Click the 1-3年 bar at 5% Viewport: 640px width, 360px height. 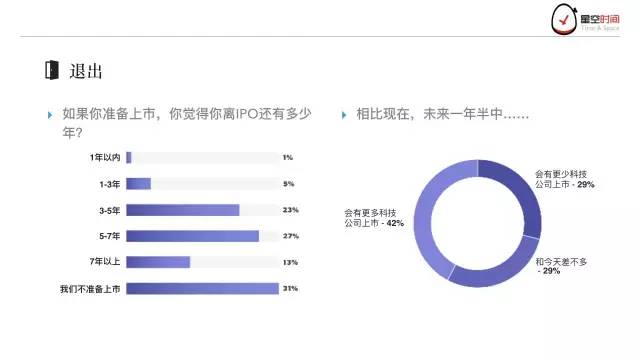(x=138, y=184)
